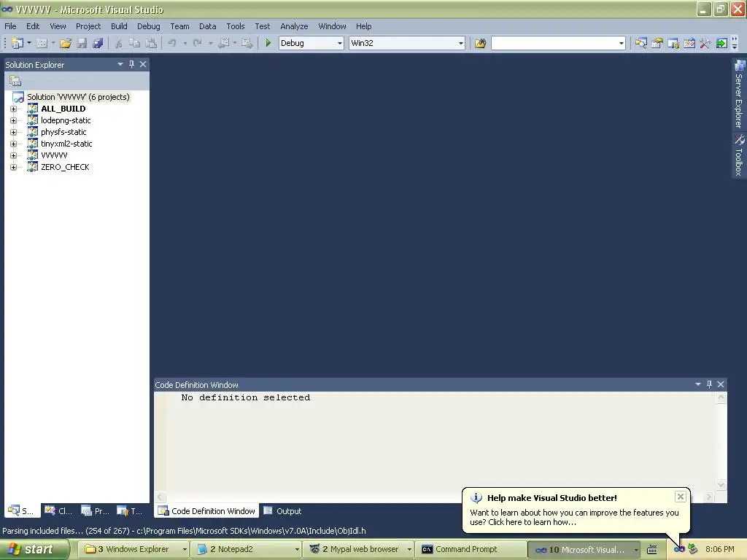
Task: Click the Save All toolbar icon
Action: click(98, 43)
